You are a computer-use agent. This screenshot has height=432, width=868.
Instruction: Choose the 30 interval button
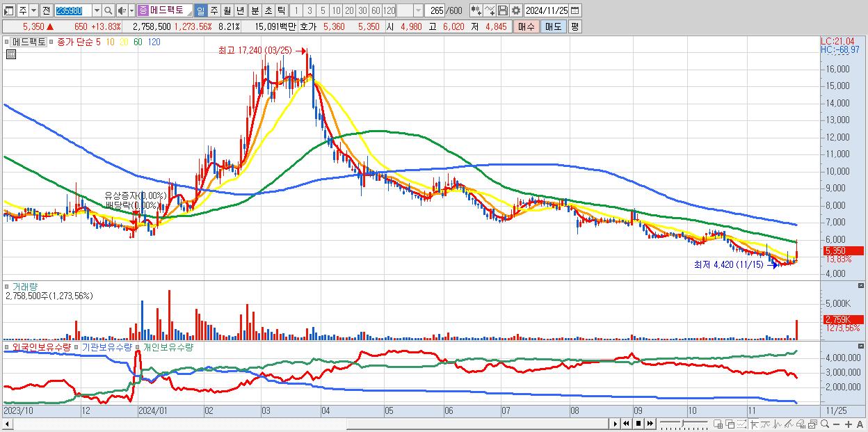[362, 10]
